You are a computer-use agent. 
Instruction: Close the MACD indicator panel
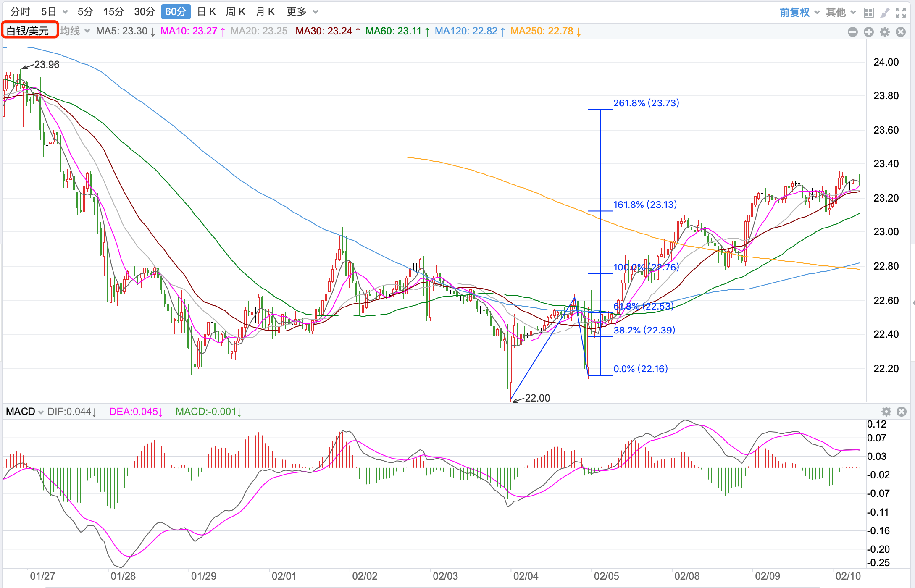click(902, 412)
